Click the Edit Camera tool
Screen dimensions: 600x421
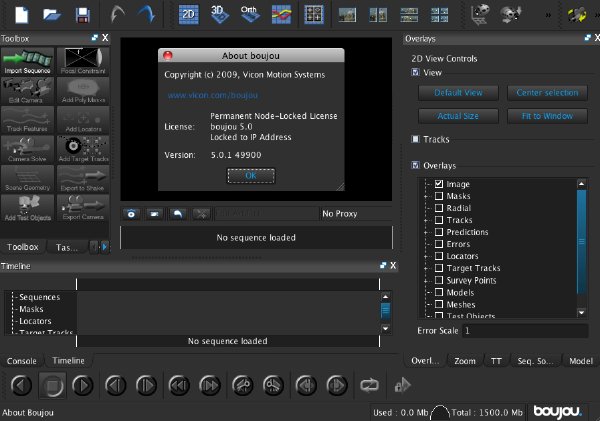[27, 91]
